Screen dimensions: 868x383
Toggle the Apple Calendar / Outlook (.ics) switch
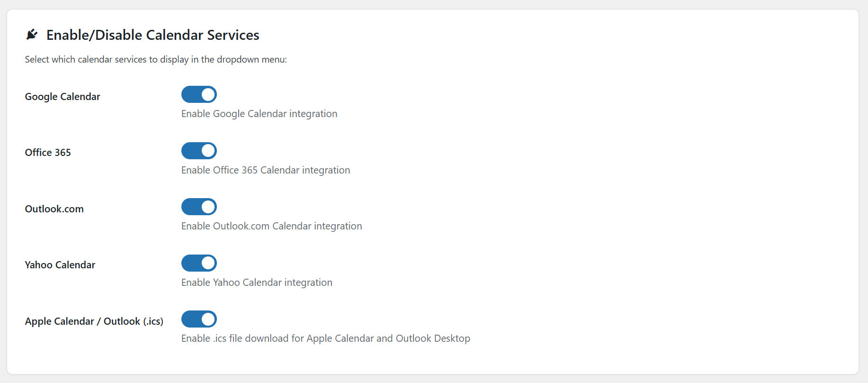click(x=199, y=319)
